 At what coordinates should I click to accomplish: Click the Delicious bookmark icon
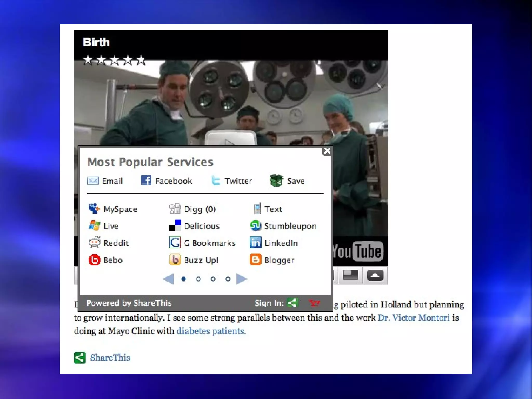(x=175, y=225)
